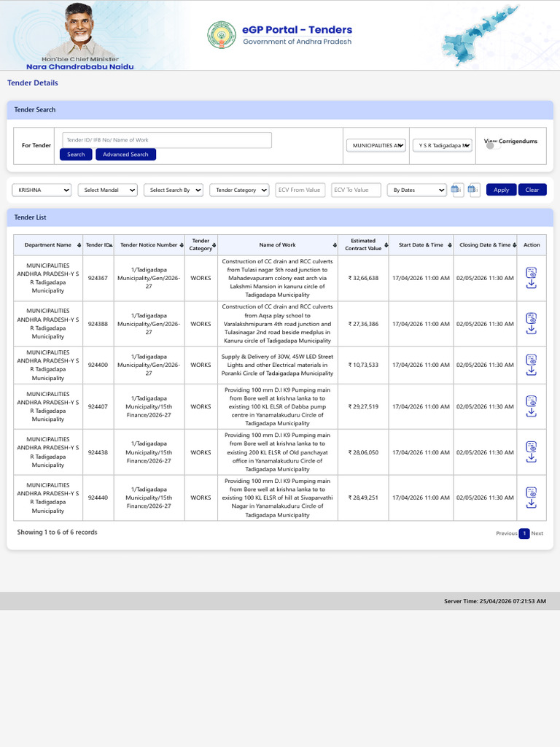Toggle the View Corrigendums switch
The width and height of the screenshot is (560, 747).
(493, 146)
